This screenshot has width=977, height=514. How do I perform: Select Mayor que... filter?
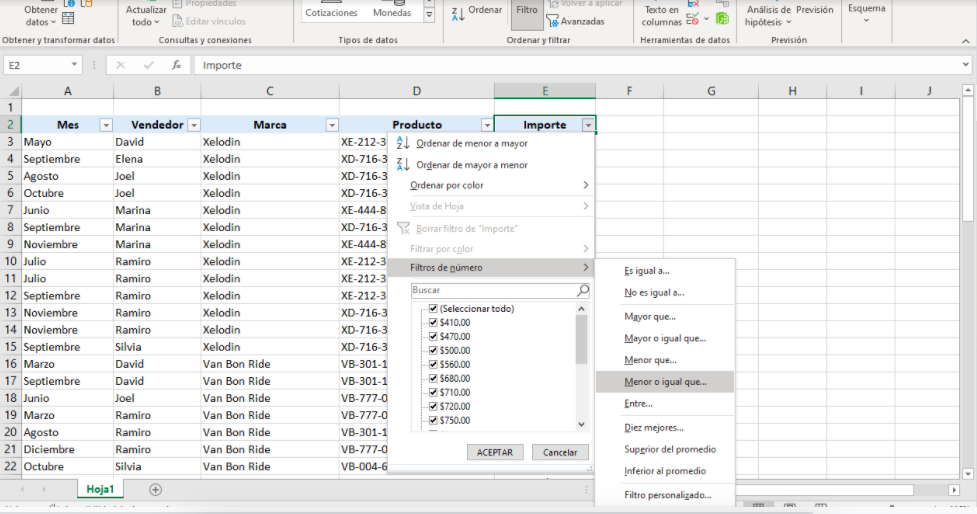pos(665,316)
